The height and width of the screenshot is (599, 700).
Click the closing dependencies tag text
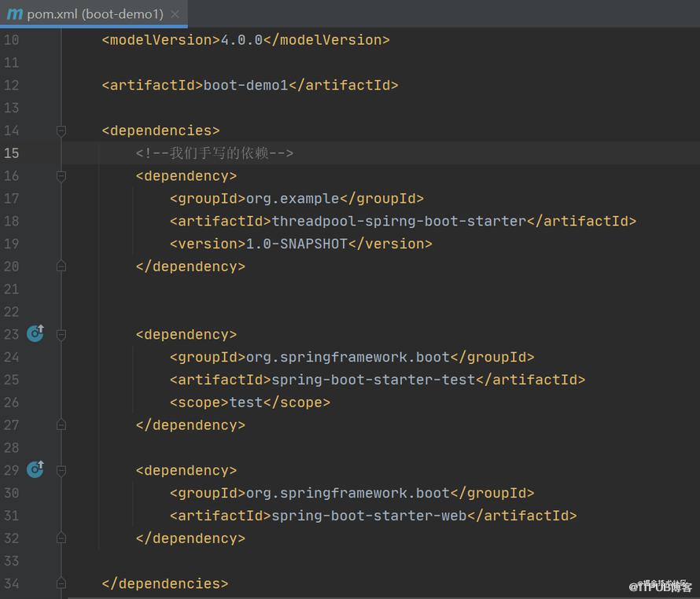164,584
